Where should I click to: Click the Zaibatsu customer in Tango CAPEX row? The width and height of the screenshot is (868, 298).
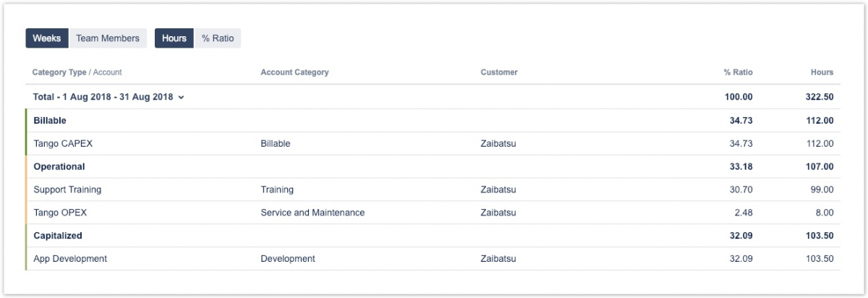coord(498,144)
